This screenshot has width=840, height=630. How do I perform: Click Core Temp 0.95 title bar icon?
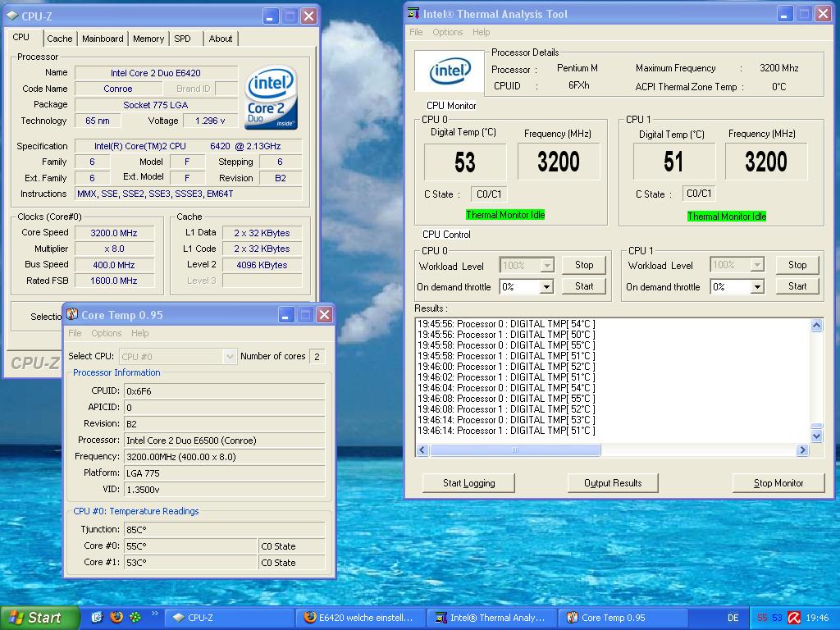pos(72,314)
